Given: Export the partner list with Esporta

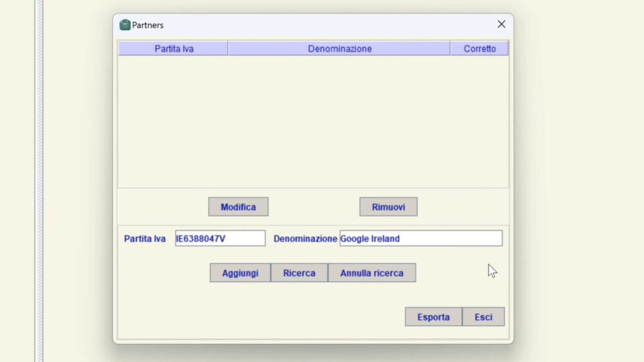Looking at the screenshot, I should point(433,317).
